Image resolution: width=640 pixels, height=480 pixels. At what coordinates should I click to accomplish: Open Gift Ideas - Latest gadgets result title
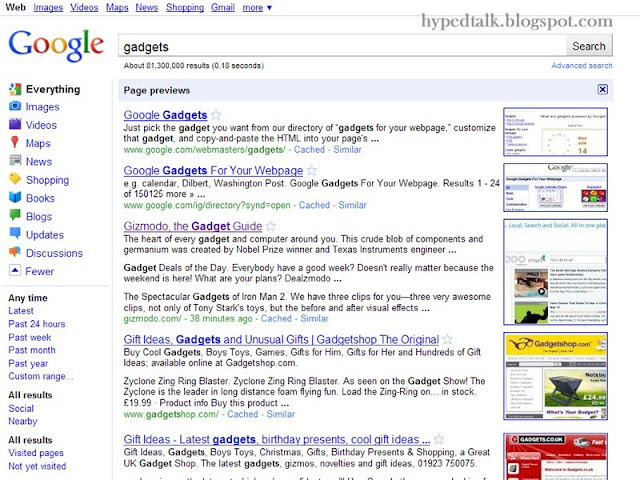click(277, 439)
